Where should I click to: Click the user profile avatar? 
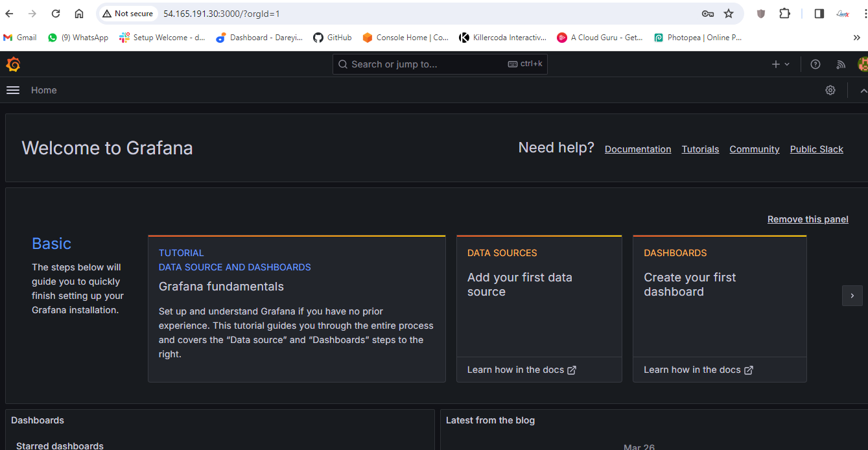click(x=862, y=64)
